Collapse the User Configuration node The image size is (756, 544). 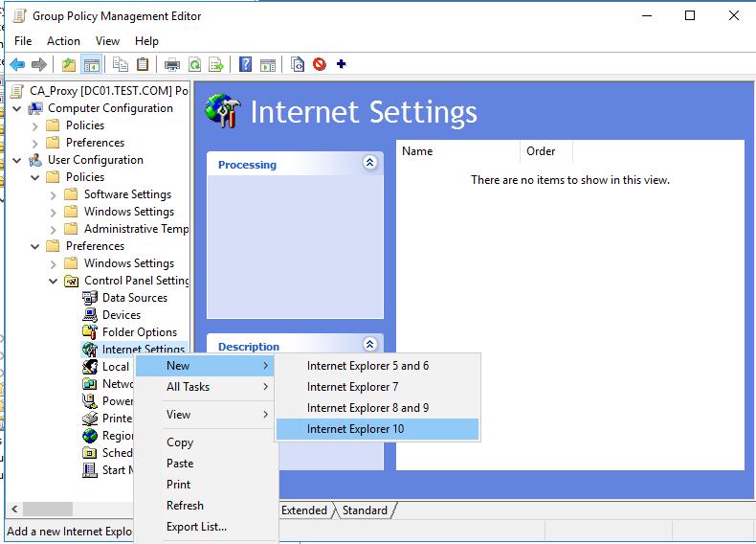tap(17, 160)
